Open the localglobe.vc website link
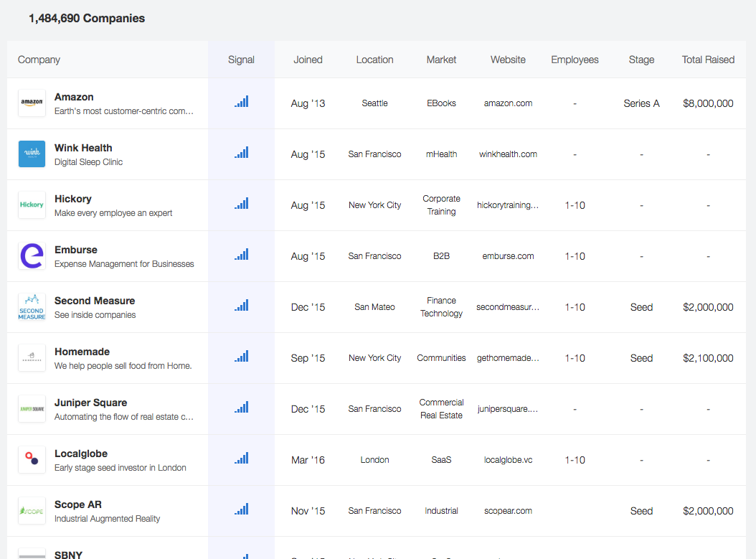 pyautogui.click(x=508, y=460)
